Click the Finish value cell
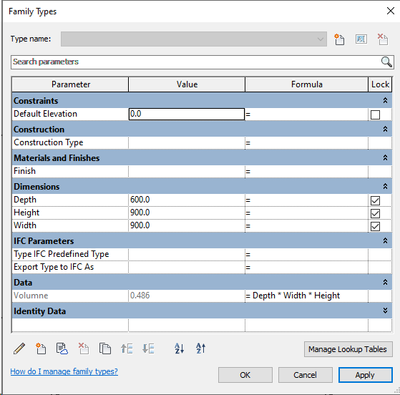The width and height of the screenshot is (400, 395). 187,171
